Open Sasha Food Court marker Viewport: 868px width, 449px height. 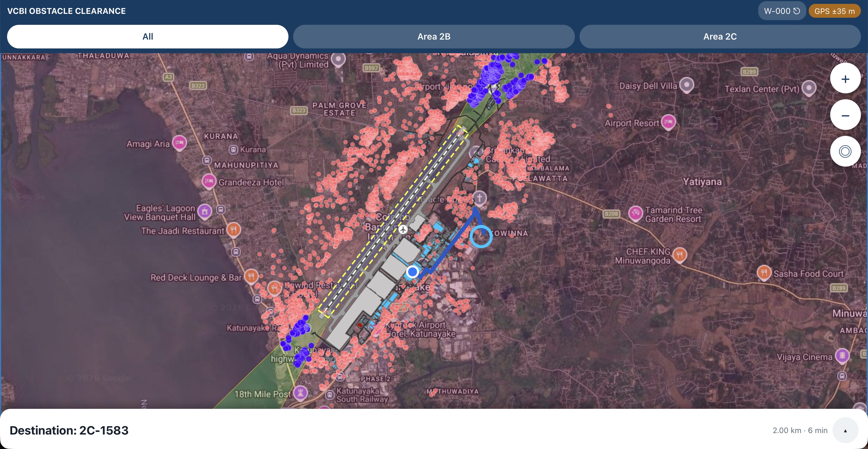coord(764,273)
